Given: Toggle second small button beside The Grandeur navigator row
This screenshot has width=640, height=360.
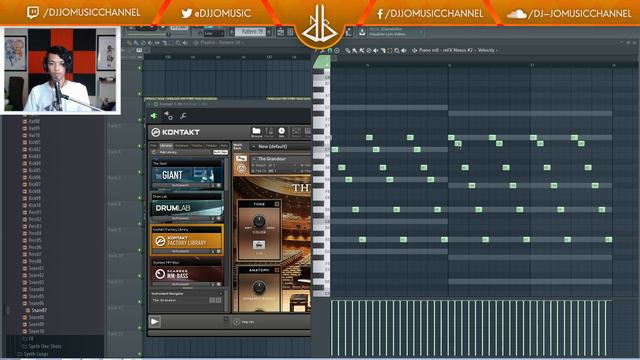Looking at the screenshot, I should point(219,300).
